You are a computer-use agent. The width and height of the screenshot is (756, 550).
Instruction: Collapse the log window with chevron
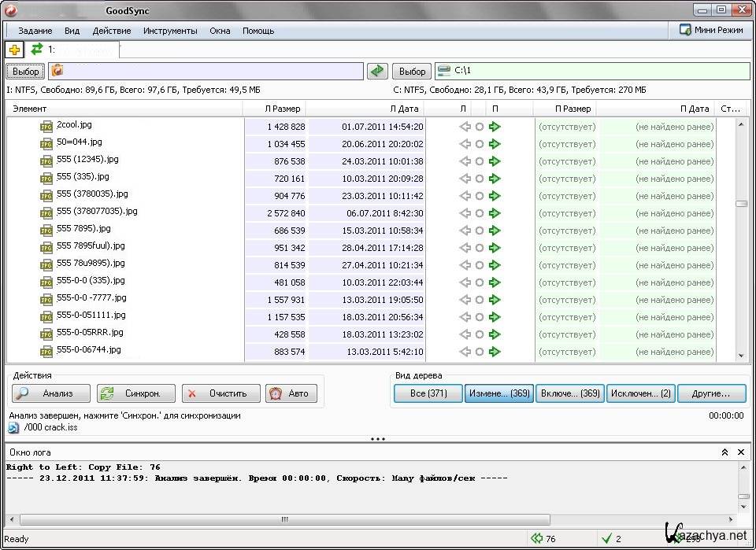click(724, 452)
